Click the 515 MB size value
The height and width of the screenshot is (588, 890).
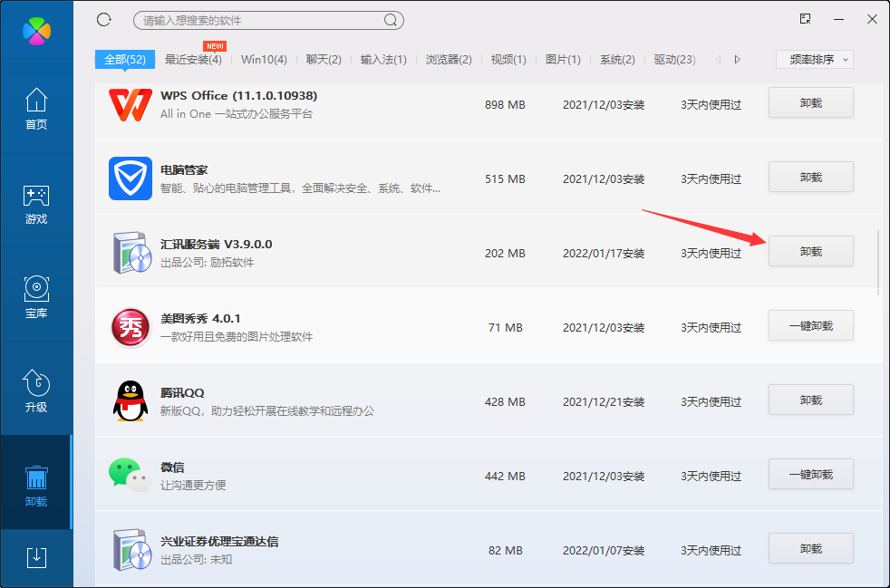[505, 178]
